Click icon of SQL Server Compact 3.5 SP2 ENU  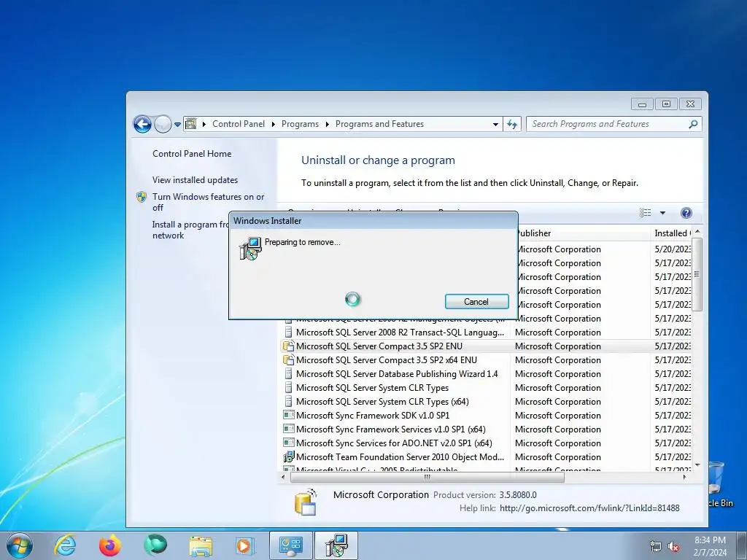[x=288, y=346]
